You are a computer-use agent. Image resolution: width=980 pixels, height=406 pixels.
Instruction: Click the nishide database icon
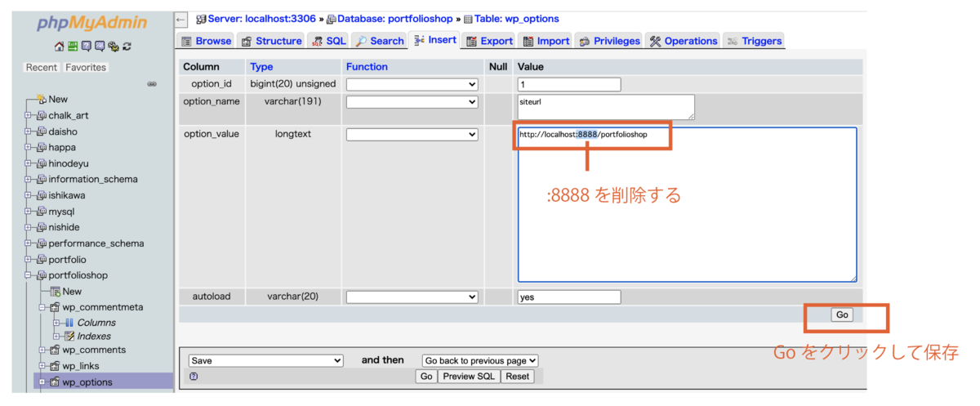[41, 227]
